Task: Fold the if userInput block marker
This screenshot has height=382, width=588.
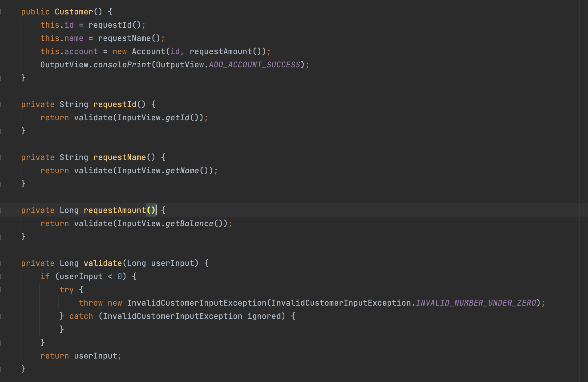Action: point(1,276)
